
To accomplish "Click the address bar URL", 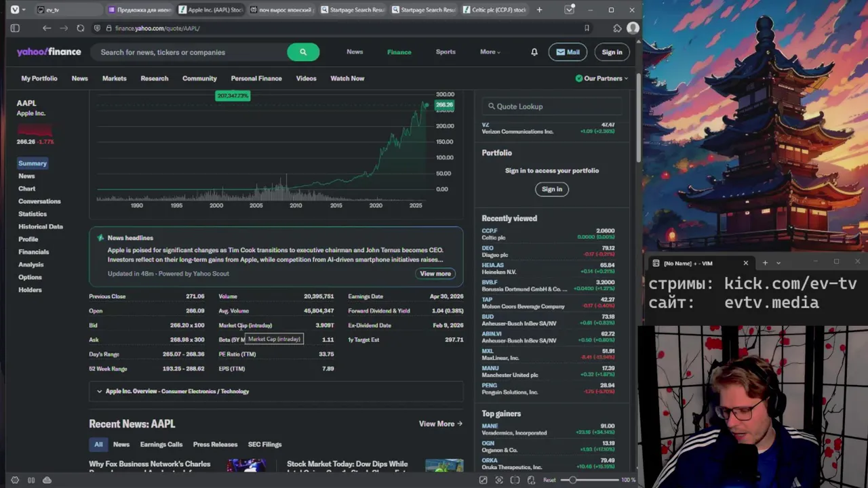I will (x=157, y=28).
